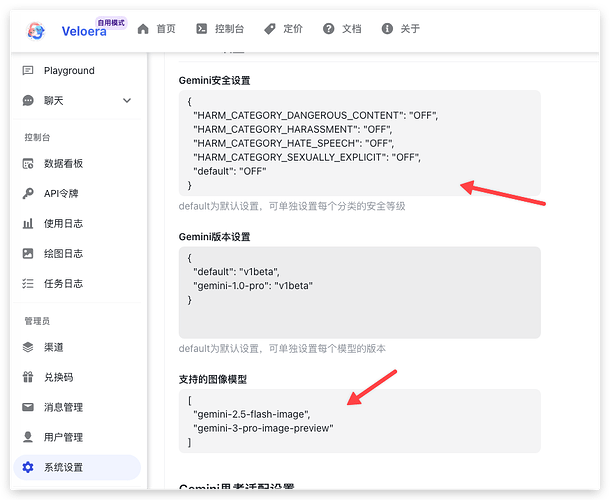The height and width of the screenshot is (500, 610).
Task: Click the "gemini-1.0-pro": "v1beta" line
Action: (x=253, y=286)
